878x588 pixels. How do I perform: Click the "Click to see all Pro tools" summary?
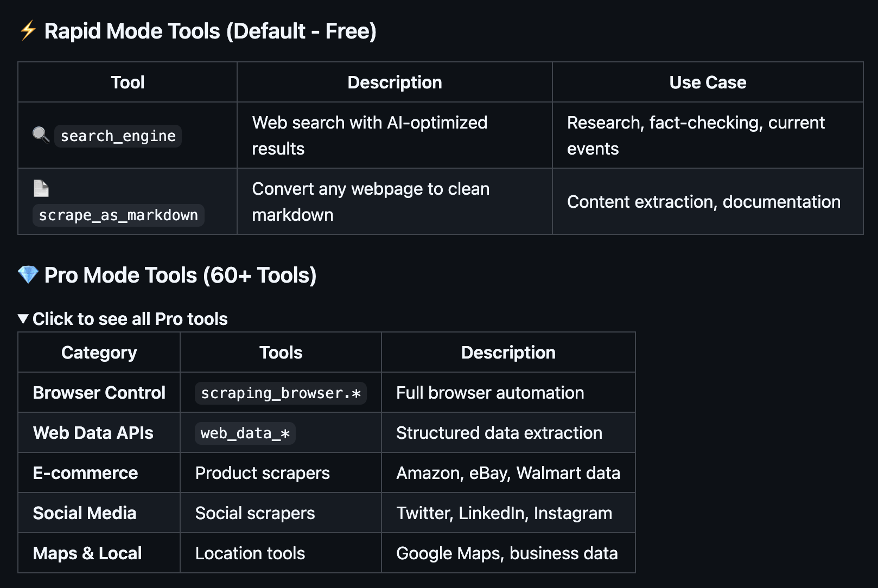(130, 319)
